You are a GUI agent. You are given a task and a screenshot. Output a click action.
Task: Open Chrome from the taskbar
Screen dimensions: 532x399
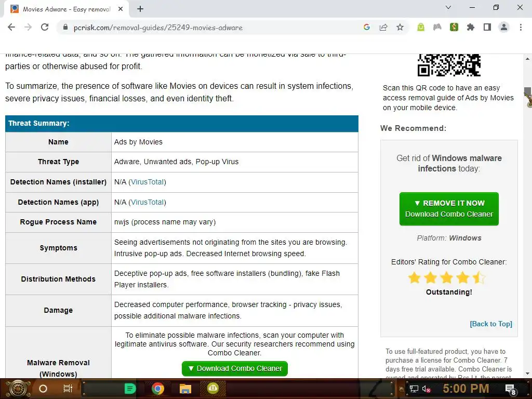(158, 389)
